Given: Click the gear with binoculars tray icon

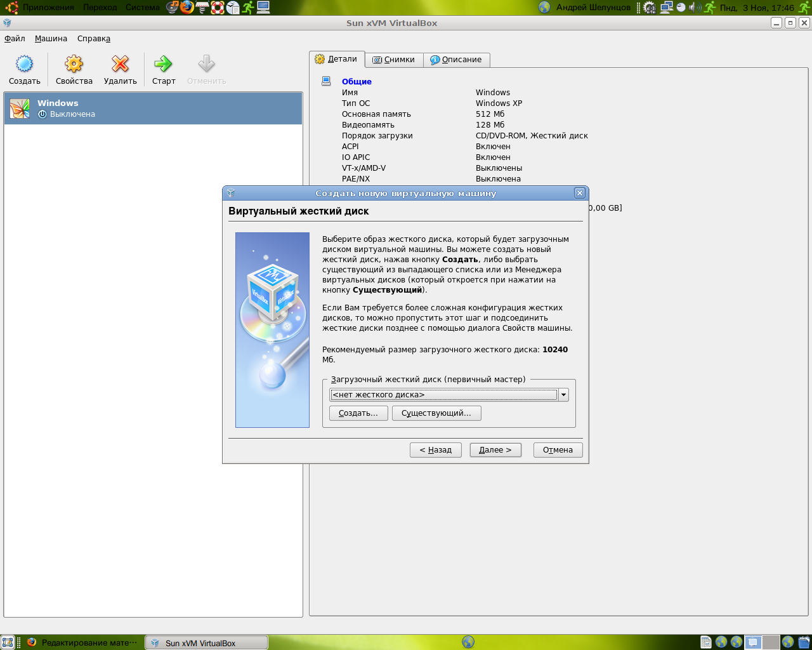Looking at the screenshot, I should pyautogui.click(x=650, y=8).
